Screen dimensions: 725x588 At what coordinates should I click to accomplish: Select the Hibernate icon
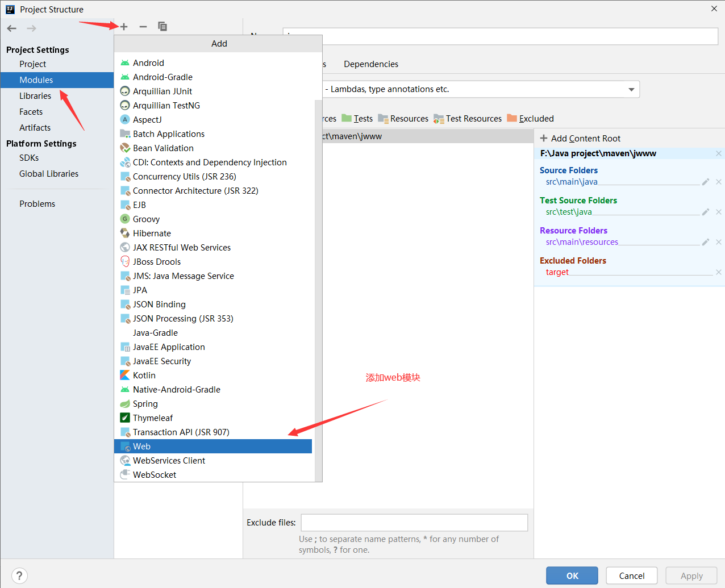pyautogui.click(x=125, y=233)
